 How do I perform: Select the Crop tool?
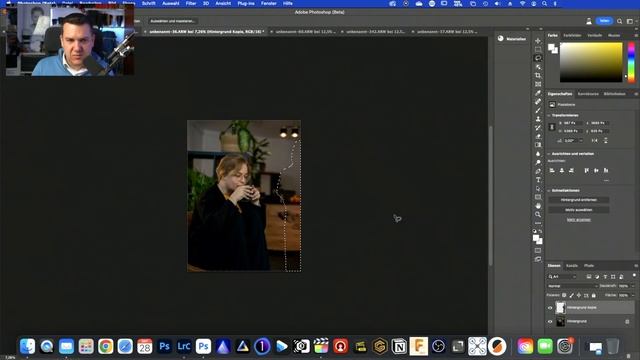point(538,76)
